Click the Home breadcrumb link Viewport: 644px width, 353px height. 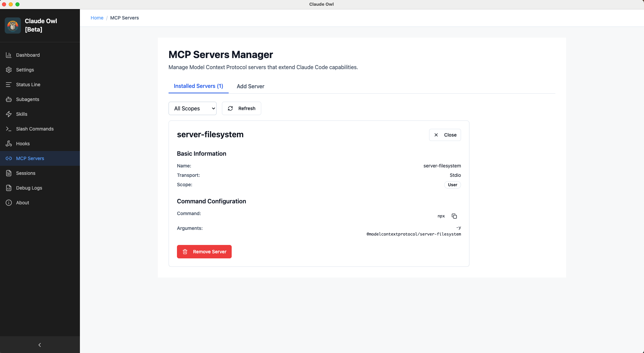point(97,18)
